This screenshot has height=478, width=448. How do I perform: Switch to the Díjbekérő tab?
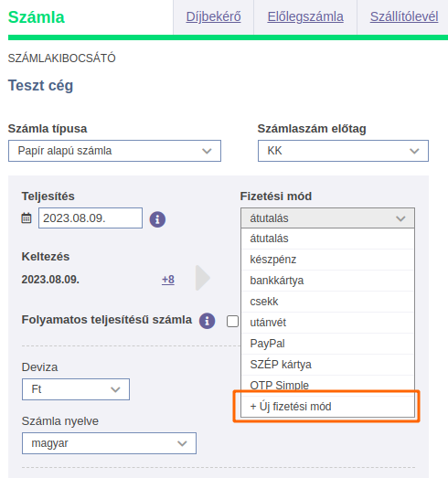213,16
